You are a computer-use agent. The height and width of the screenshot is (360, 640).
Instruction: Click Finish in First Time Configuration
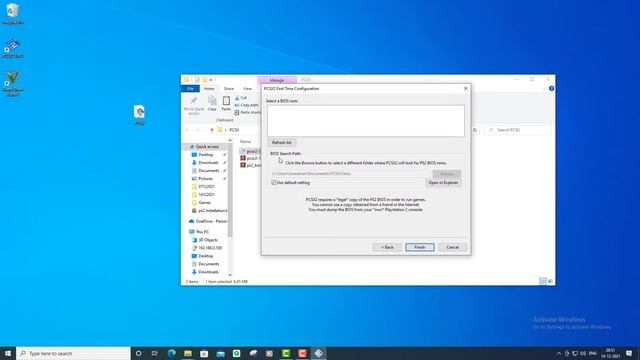tap(420, 247)
